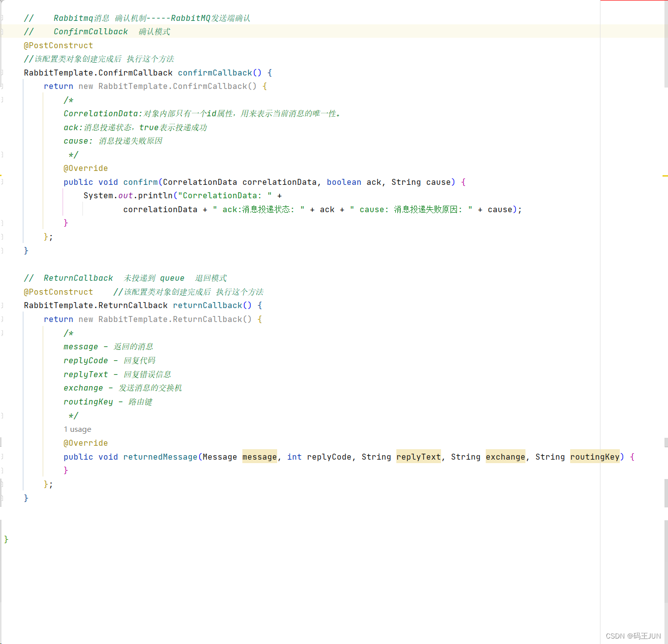Click doc comment 'CorrelationData:对象内部只有一个id属性'

[202, 113]
